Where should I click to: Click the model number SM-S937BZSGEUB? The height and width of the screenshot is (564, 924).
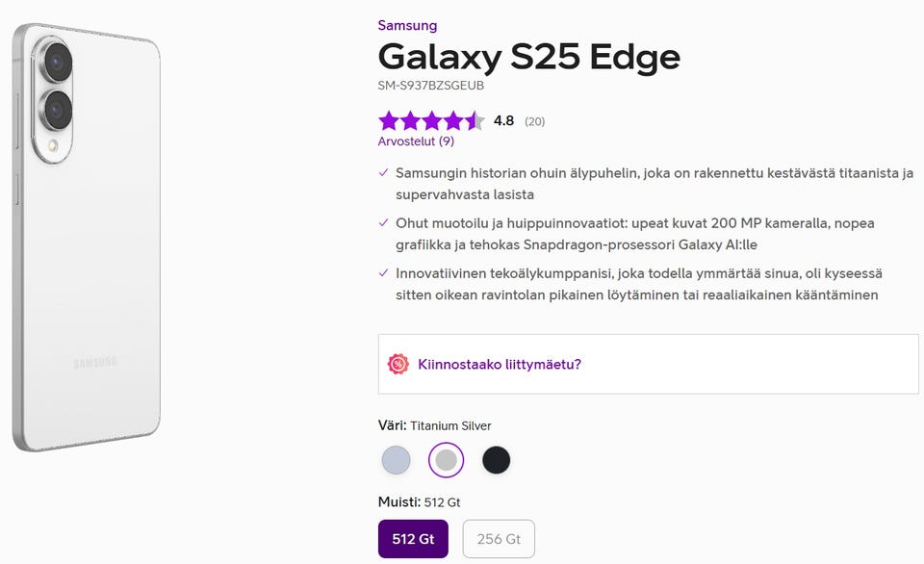pos(430,85)
